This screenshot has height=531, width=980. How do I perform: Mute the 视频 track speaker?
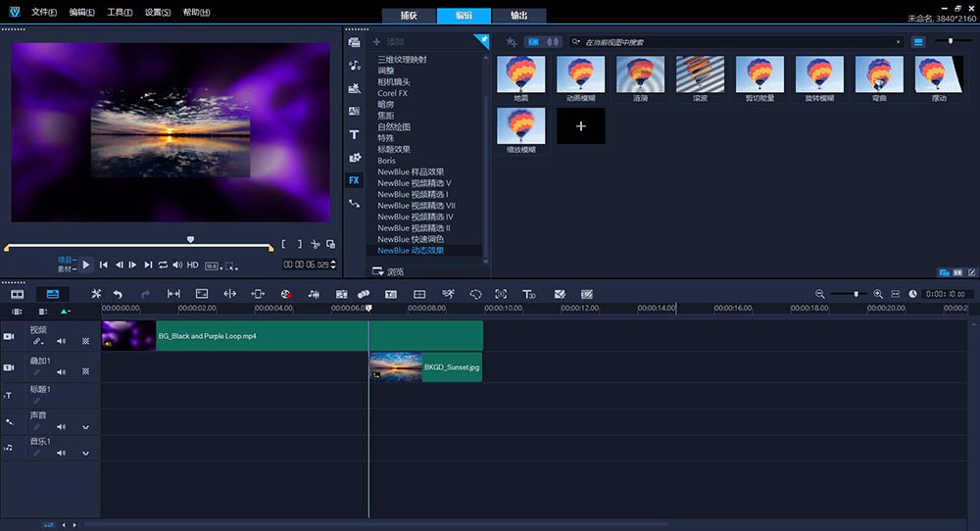[61, 342]
